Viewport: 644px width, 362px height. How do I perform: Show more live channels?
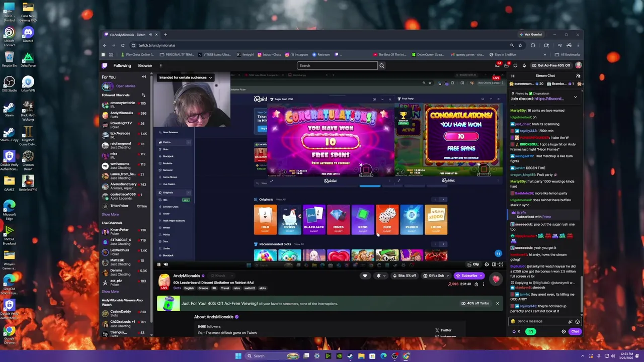(110, 292)
